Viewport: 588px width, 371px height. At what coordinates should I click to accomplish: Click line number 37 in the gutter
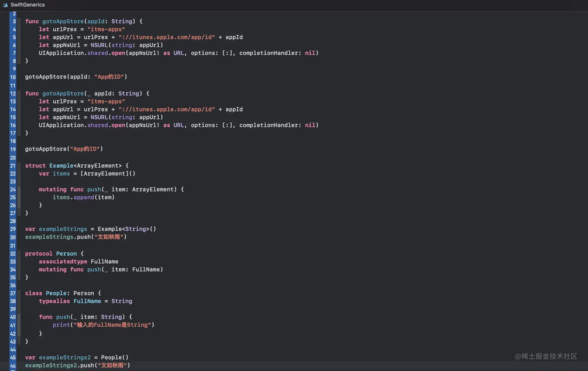click(x=13, y=293)
